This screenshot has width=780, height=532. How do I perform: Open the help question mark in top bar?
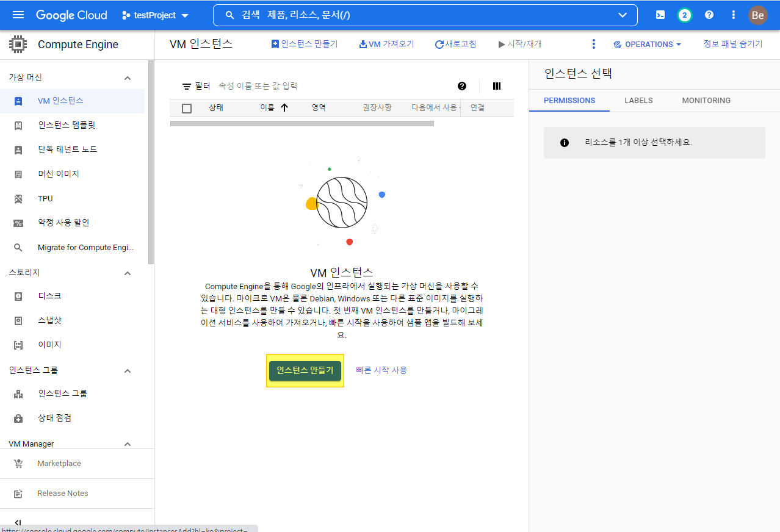coord(709,15)
